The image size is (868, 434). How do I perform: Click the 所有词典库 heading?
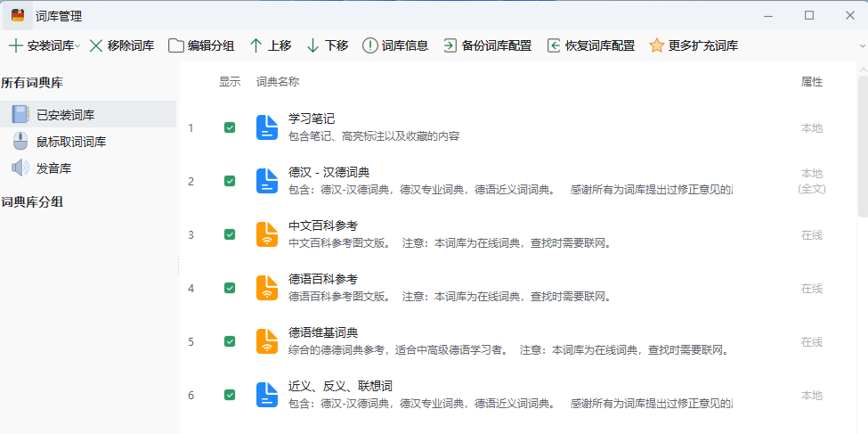(32, 83)
